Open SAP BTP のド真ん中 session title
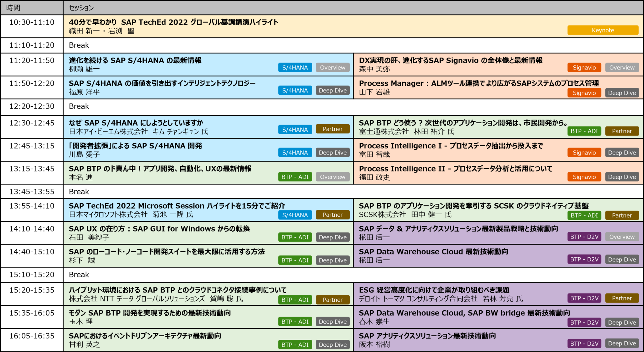This screenshot has width=644, height=352. pos(160,169)
